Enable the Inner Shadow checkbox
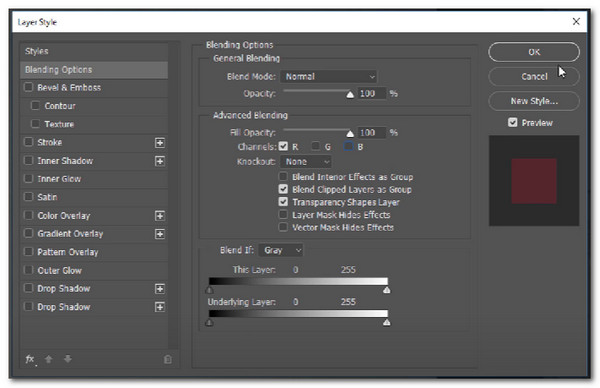 pyautogui.click(x=28, y=160)
